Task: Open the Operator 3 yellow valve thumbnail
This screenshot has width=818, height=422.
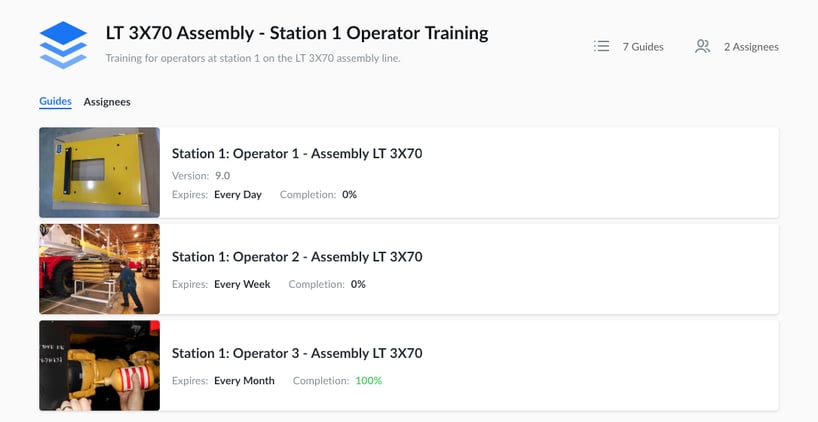Action: pyautogui.click(x=99, y=365)
